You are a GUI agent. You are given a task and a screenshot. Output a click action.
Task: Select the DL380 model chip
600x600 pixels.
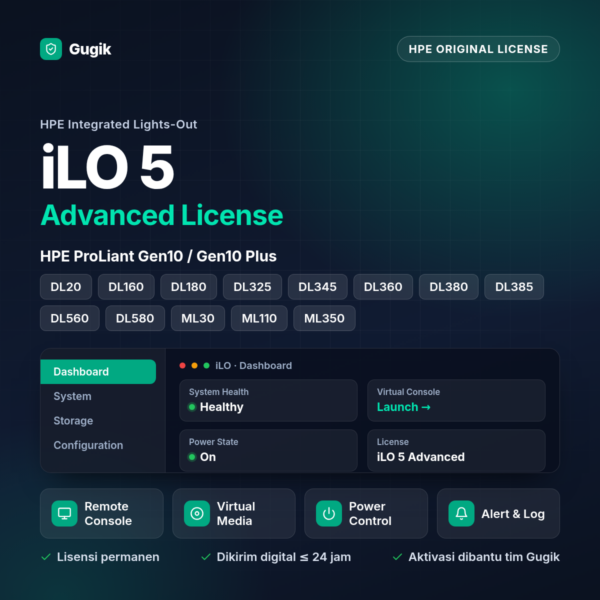[x=448, y=287]
